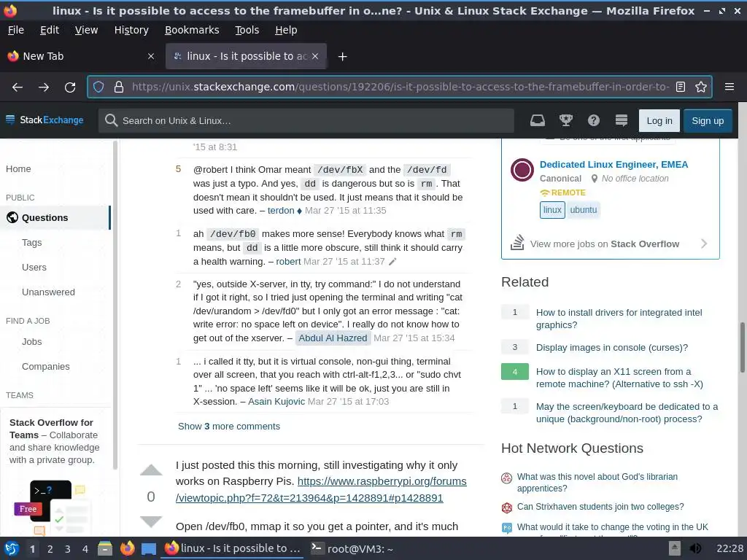Open the File menu
The width and height of the screenshot is (747, 560).
click(x=16, y=30)
